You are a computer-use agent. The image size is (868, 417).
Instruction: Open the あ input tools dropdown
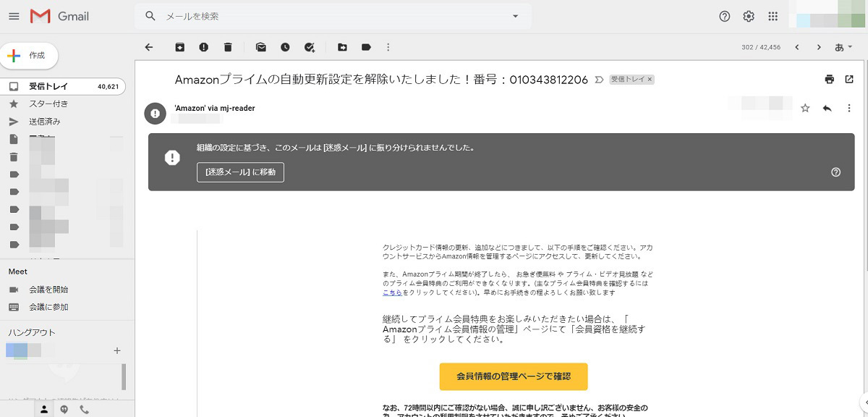click(x=843, y=47)
